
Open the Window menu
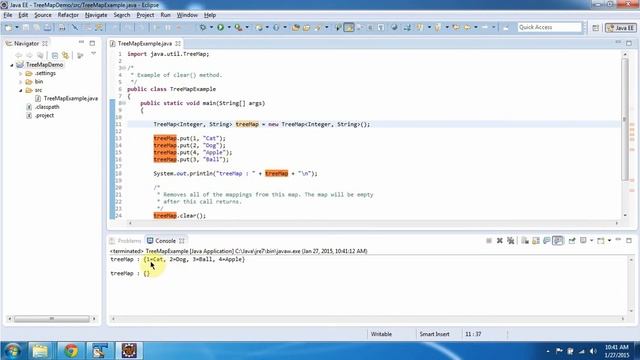(x=187, y=15)
